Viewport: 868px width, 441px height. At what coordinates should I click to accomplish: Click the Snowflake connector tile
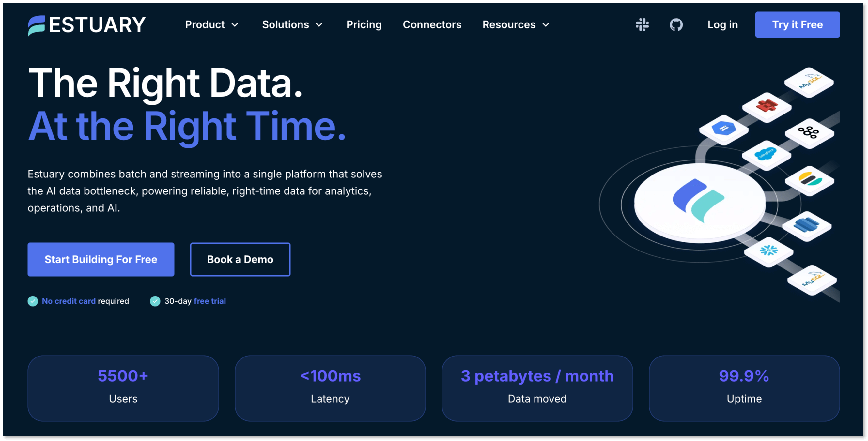tap(768, 250)
